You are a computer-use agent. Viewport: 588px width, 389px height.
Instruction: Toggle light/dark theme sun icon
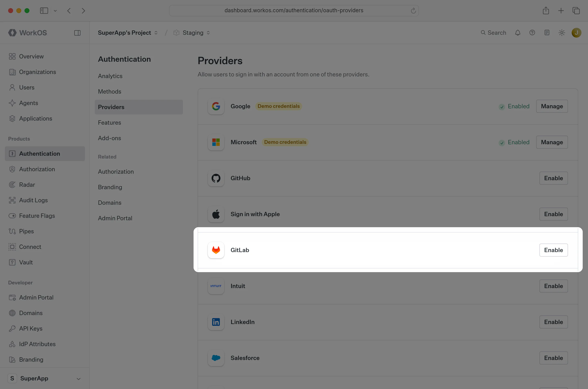pyautogui.click(x=562, y=33)
